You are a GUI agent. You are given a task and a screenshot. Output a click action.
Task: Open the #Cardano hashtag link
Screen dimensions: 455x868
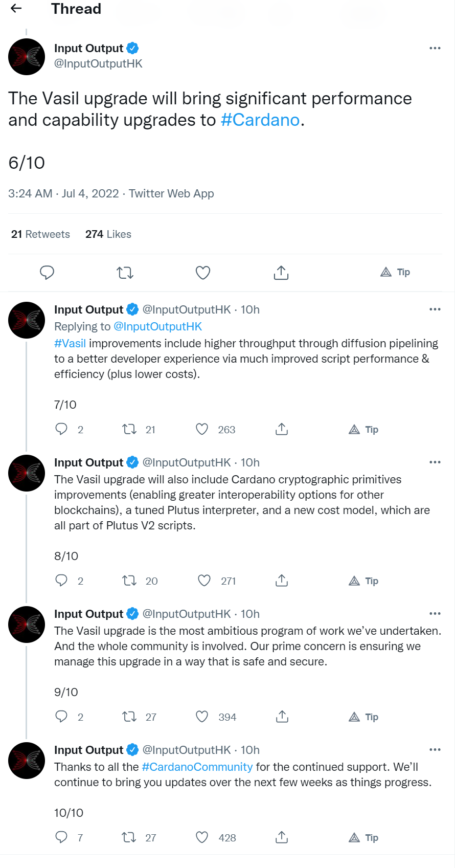(x=260, y=120)
